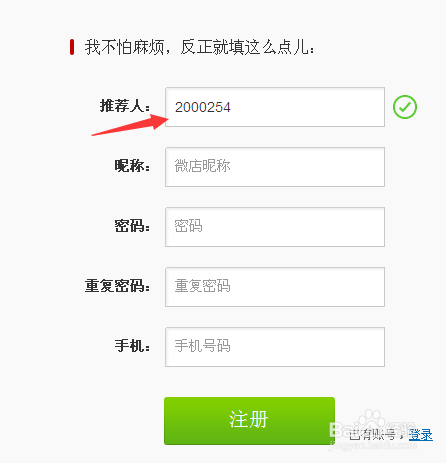Submit the form with green 注册 button
The height and width of the screenshot is (463, 446).
point(249,421)
